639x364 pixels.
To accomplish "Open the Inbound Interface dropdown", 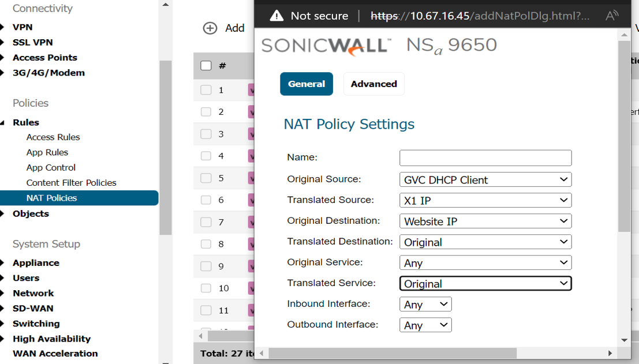I will point(425,305).
